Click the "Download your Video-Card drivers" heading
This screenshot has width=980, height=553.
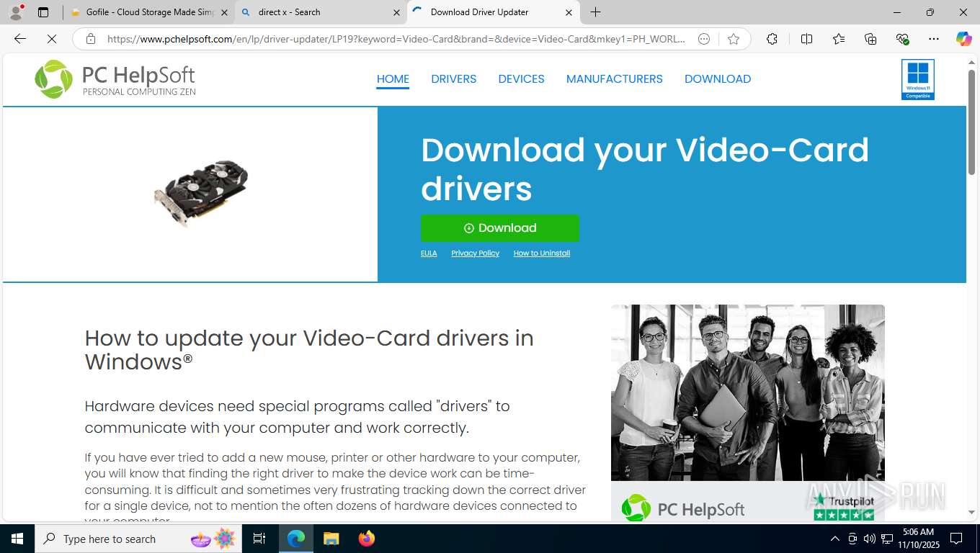tap(645, 169)
